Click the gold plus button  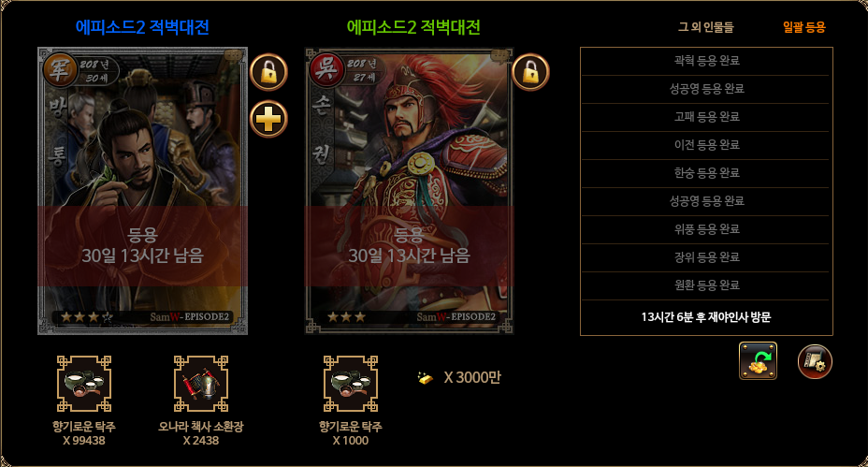(268, 119)
